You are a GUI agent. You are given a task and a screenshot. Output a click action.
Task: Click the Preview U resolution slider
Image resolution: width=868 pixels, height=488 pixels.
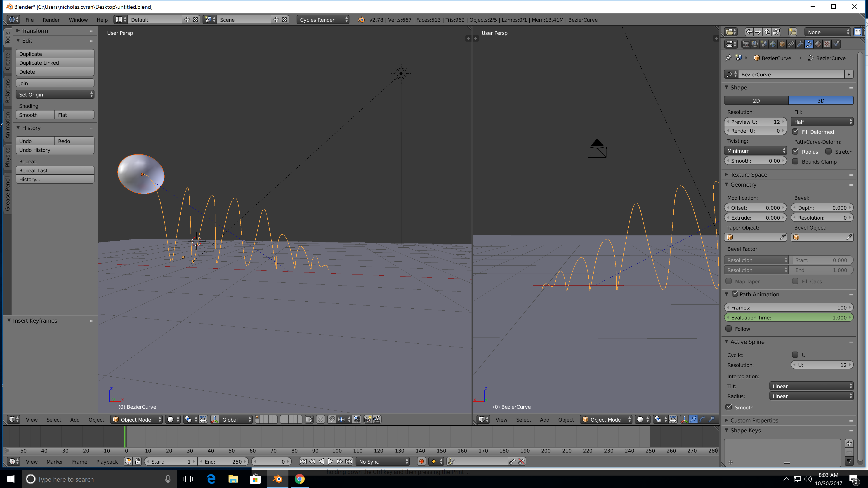click(x=755, y=122)
